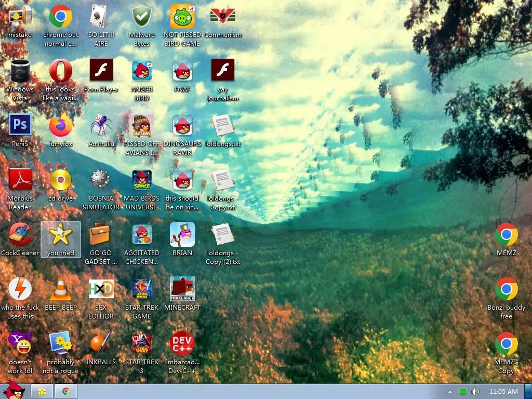Open the Chrome taskbar button
The width and height of the screenshot is (532, 399).
click(66, 392)
